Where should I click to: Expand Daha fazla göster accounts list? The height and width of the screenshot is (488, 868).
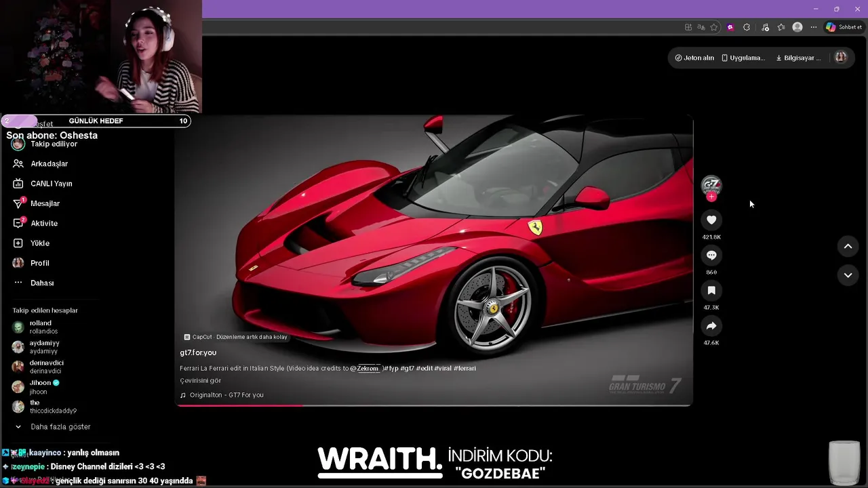(53, 426)
